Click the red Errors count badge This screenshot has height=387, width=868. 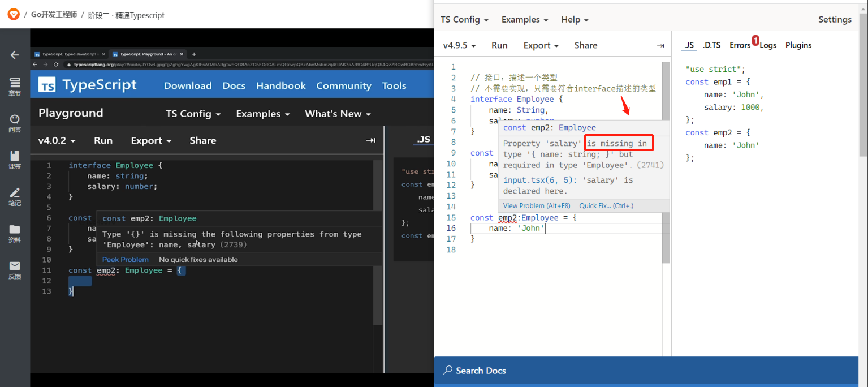(x=755, y=40)
